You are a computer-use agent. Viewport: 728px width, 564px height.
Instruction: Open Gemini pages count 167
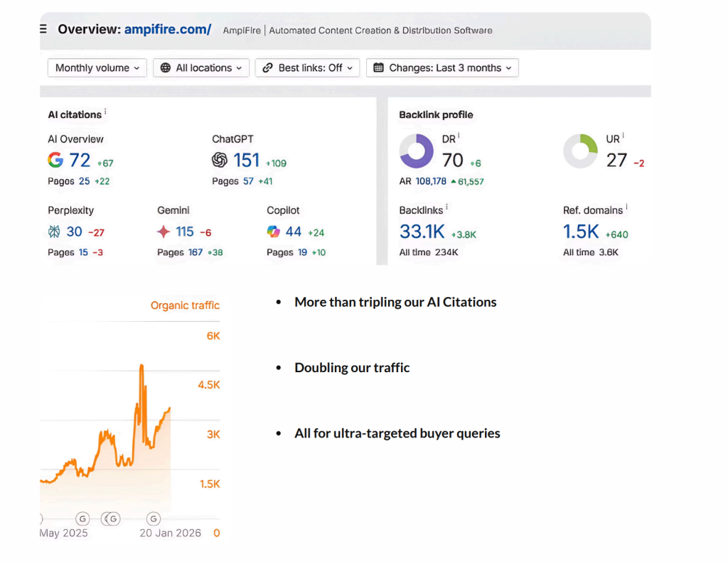point(195,252)
